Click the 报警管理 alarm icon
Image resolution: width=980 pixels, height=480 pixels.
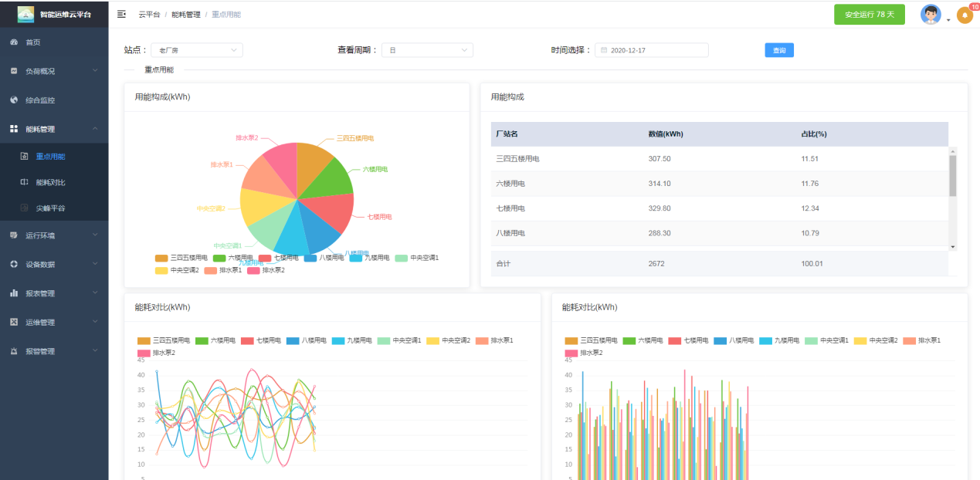click(x=14, y=351)
